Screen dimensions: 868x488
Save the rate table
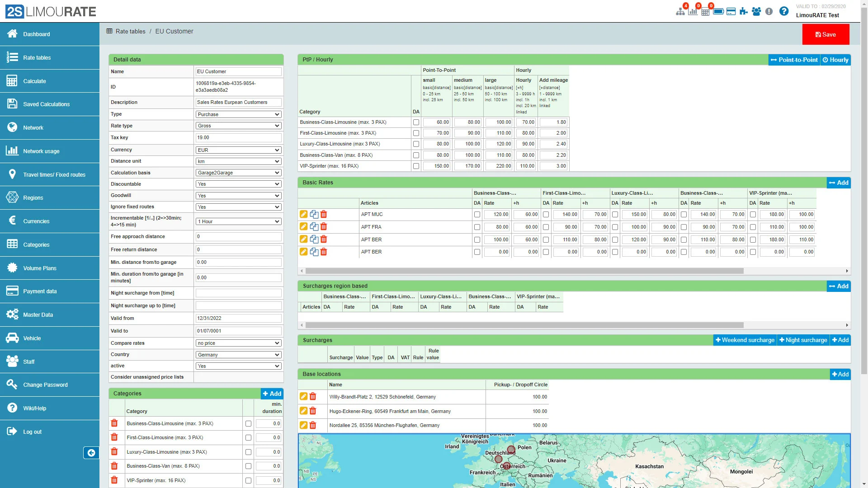826,34
